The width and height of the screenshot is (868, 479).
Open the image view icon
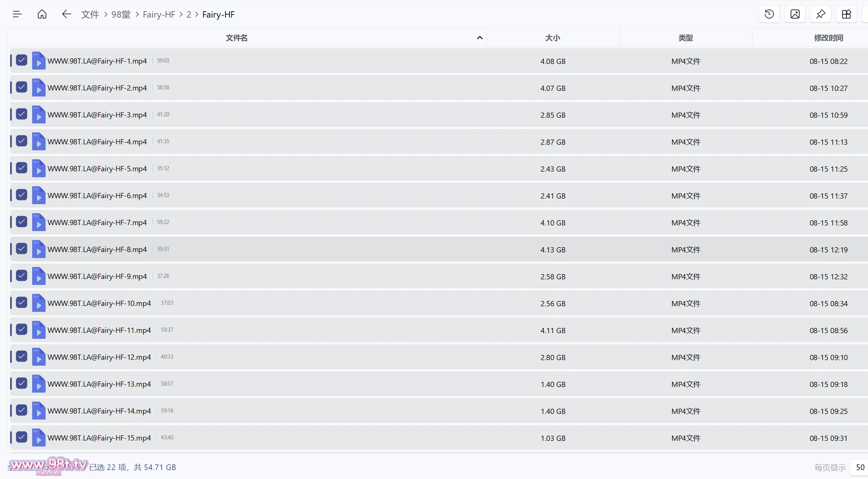point(795,14)
